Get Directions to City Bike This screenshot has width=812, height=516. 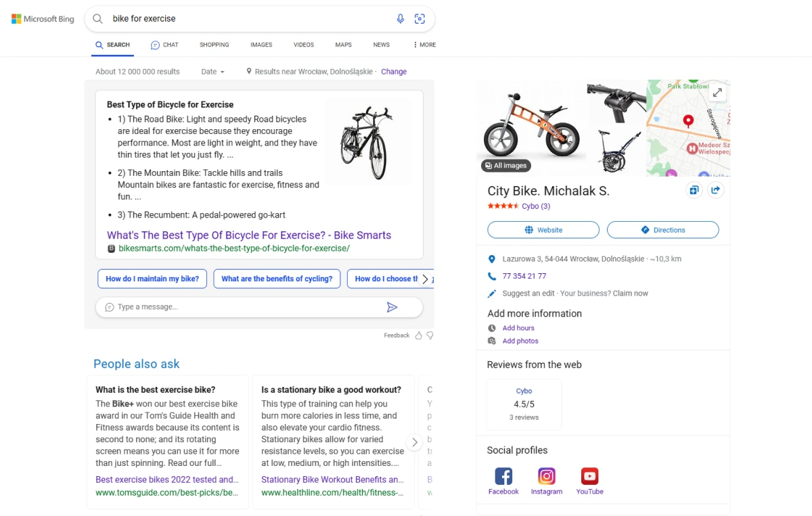click(663, 230)
